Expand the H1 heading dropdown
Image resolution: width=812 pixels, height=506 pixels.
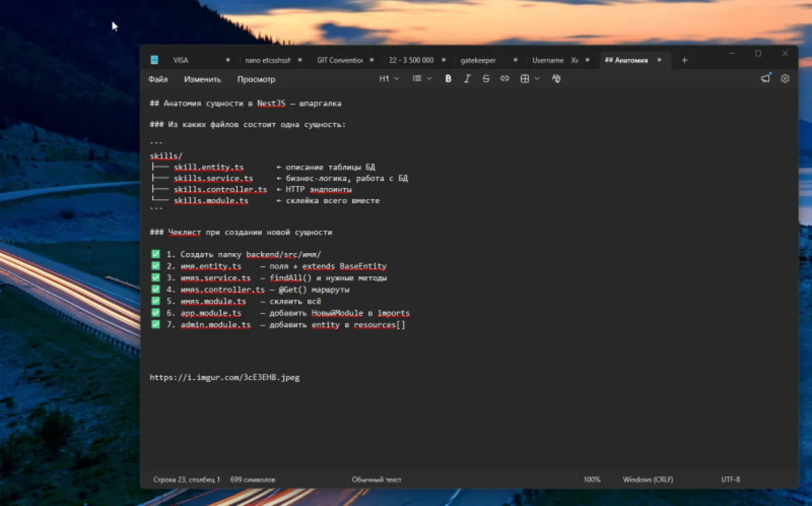[389, 79]
